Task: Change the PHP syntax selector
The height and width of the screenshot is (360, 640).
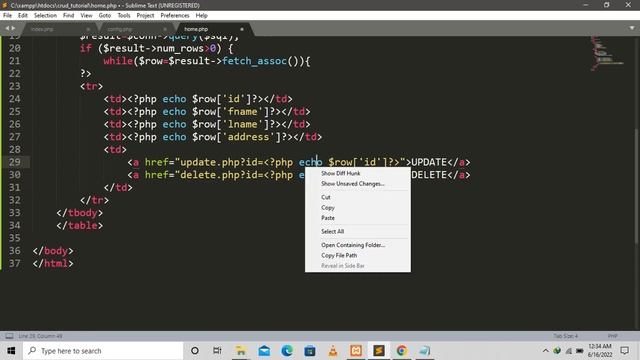Action: click(x=612, y=336)
